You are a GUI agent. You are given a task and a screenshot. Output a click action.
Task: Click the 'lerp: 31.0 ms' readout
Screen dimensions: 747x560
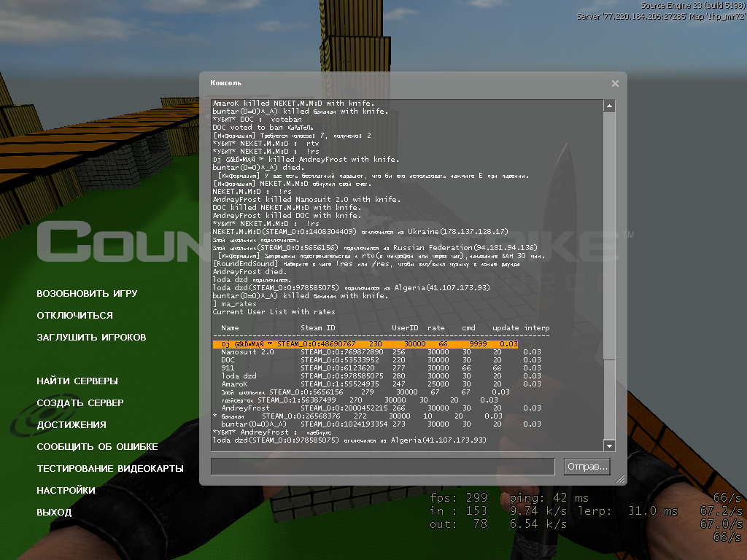click(628, 511)
